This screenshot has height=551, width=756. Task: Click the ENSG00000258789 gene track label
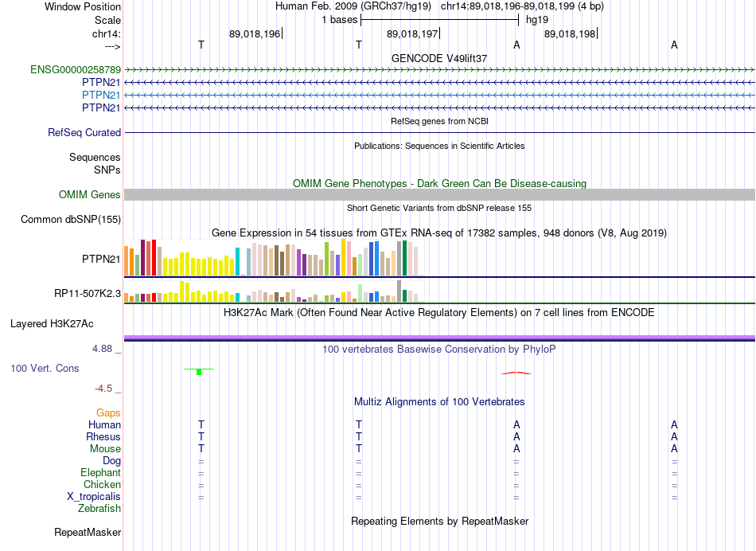pos(76,69)
